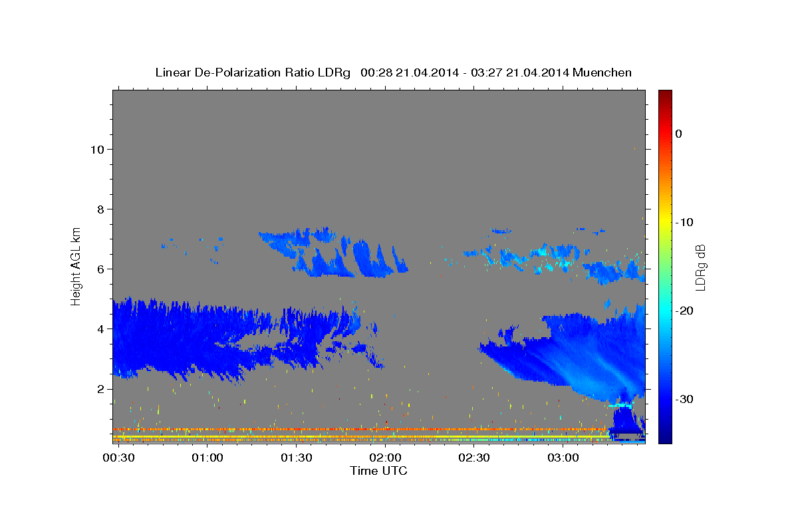798x532 pixels.
Task: Click the 00:30 time tick label
Action: coord(118,458)
